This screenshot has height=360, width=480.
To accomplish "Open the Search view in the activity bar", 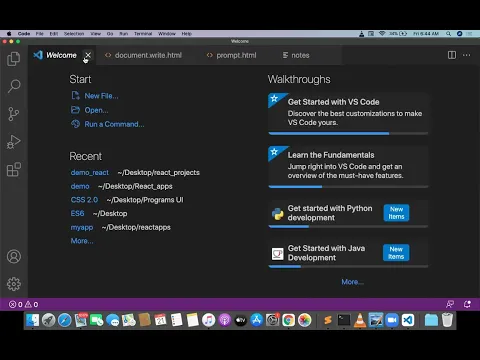I will 14,86.
